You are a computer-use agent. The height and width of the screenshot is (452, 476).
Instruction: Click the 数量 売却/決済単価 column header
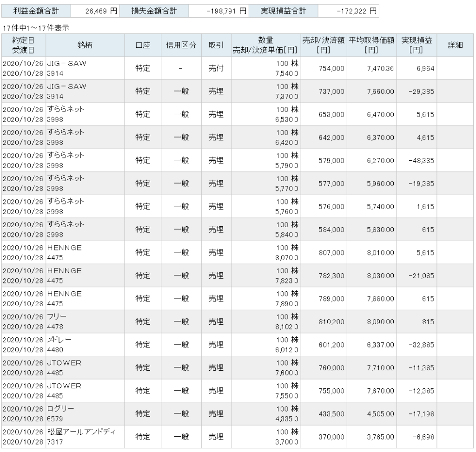pos(266,45)
